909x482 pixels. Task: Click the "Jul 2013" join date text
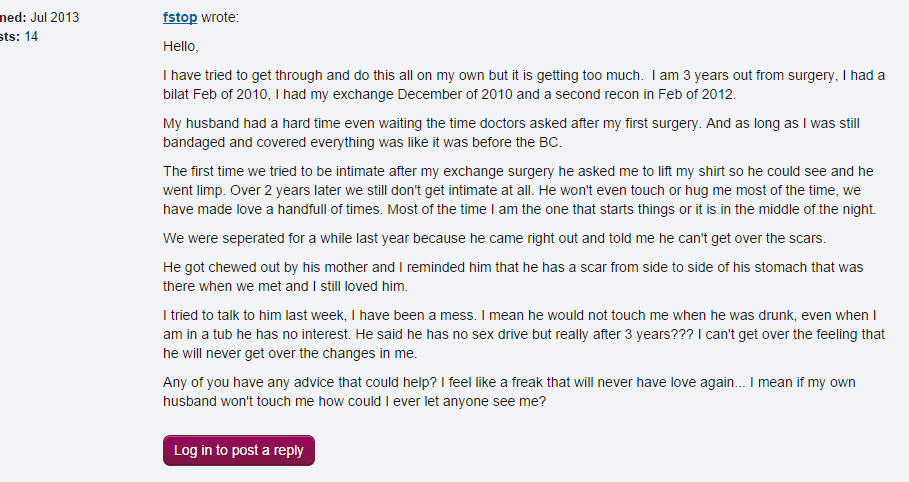(55, 18)
